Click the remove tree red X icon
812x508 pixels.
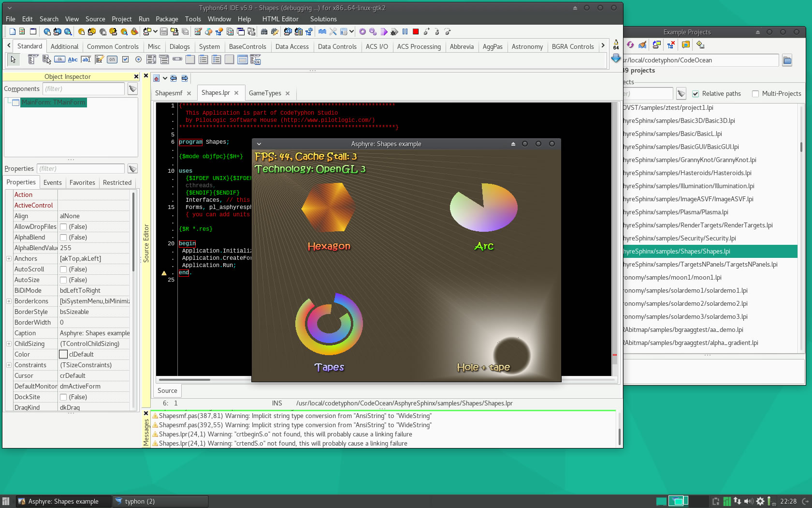pos(671,45)
